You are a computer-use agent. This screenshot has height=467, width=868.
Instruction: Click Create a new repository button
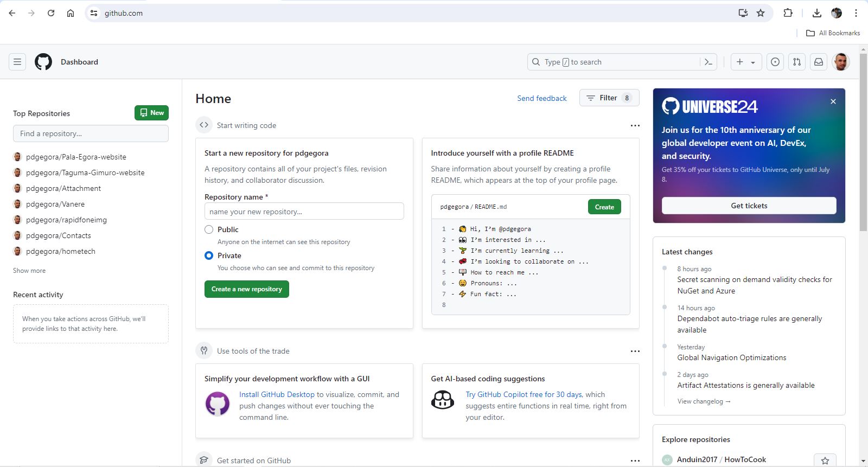click(247, 289)
